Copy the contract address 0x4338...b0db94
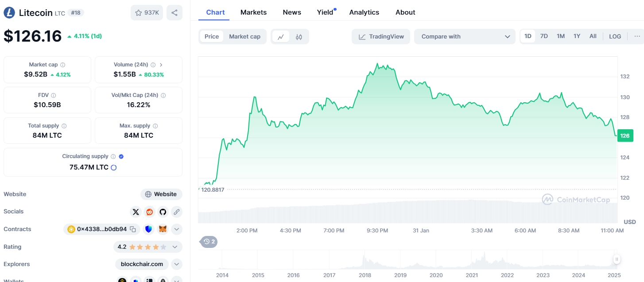Screen dimensions: 644x282 click(x=132, y=229)
